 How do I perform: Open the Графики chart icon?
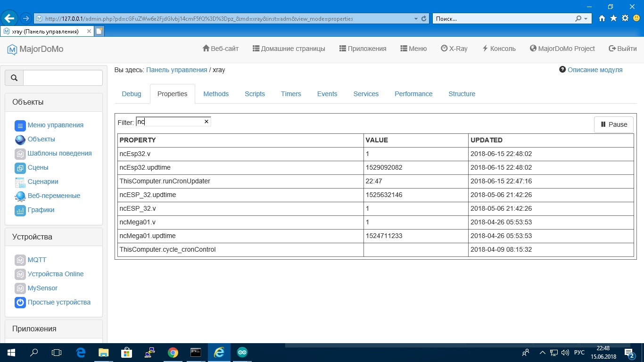click(x=20, y=210)
